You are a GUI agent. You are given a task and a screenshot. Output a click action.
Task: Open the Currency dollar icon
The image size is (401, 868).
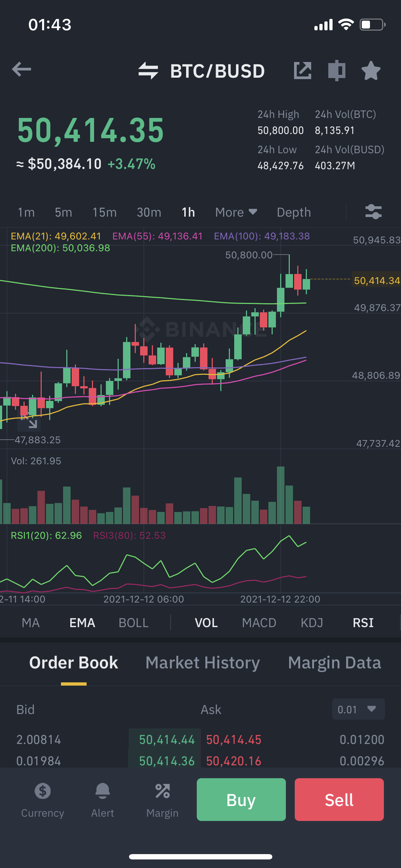pos(42,791)
